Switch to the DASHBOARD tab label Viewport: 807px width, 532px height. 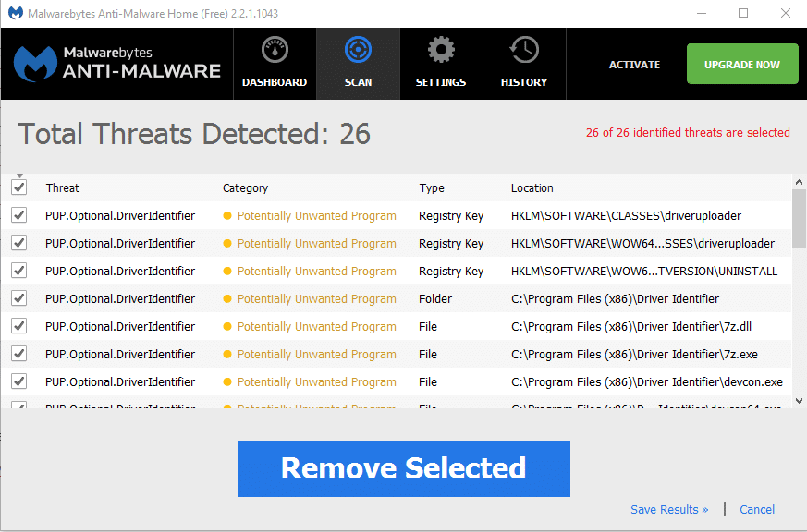[275, 82]
